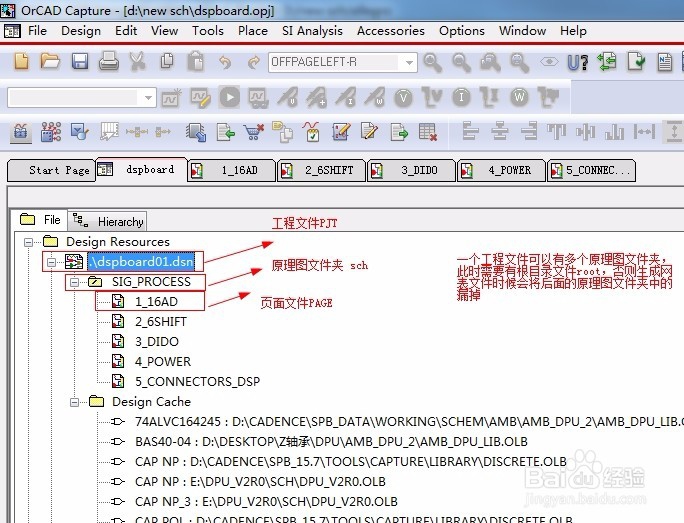The height and width of the screenshot is (523, 684).
Task: Switch to the 3_DIDO document tab
Action: pyautogui.click(x=411, y=170)
